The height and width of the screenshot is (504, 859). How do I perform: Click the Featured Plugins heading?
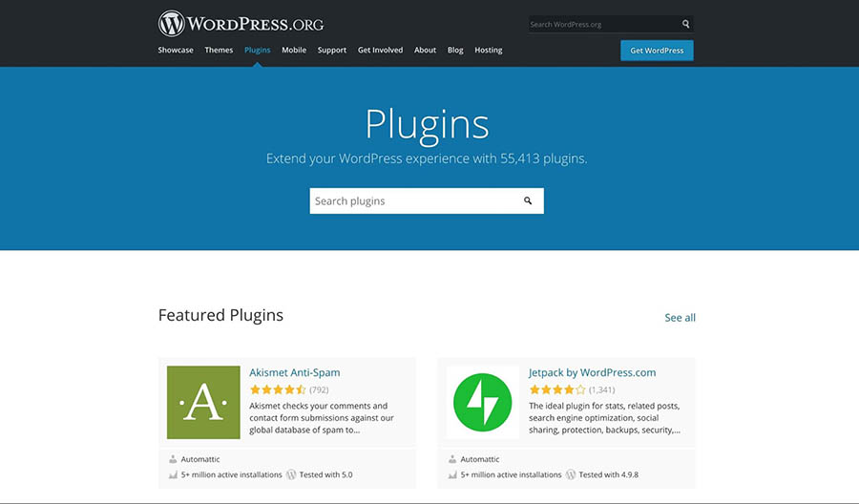click(220, 315)
